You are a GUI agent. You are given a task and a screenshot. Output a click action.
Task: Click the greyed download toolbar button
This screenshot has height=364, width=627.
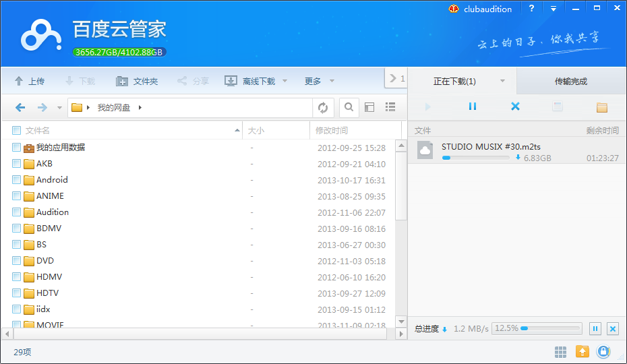click(80, 81)
